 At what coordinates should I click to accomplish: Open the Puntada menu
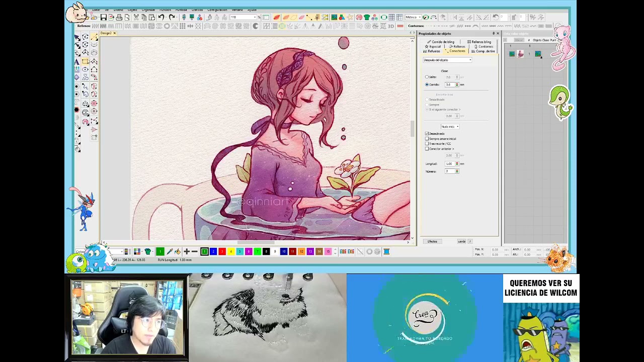click(x=181, y=10)
